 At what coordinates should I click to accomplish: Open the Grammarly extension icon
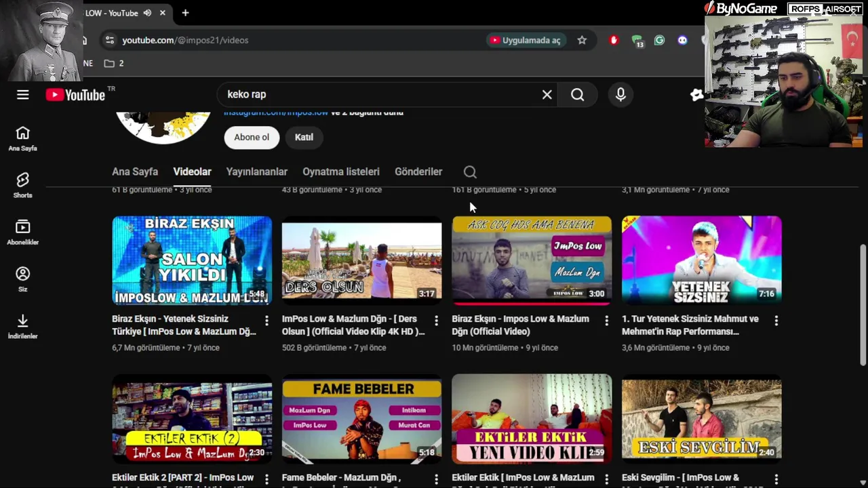(659, 40)
